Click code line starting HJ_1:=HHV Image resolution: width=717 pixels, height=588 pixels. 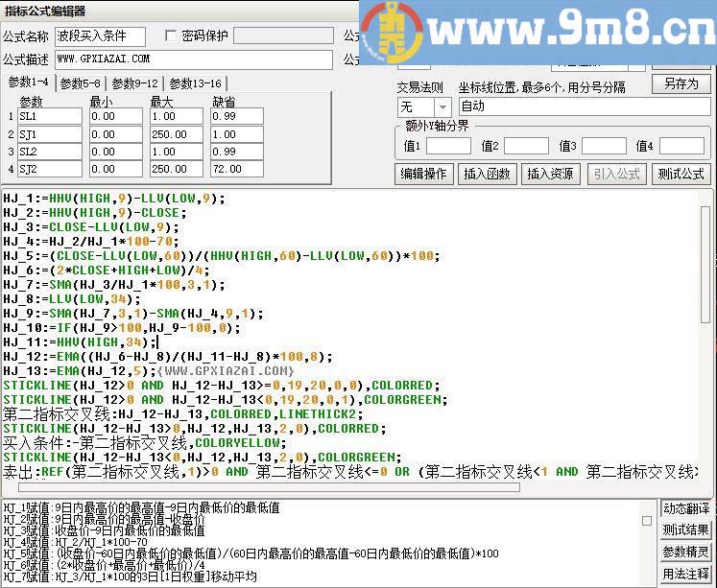(x=114, y=199)
